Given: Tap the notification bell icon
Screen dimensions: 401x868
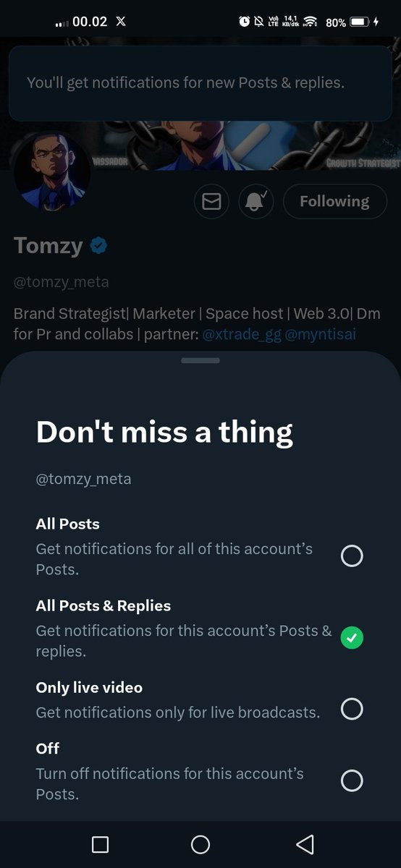Looking at the screenshot, I should coord(256,202).
